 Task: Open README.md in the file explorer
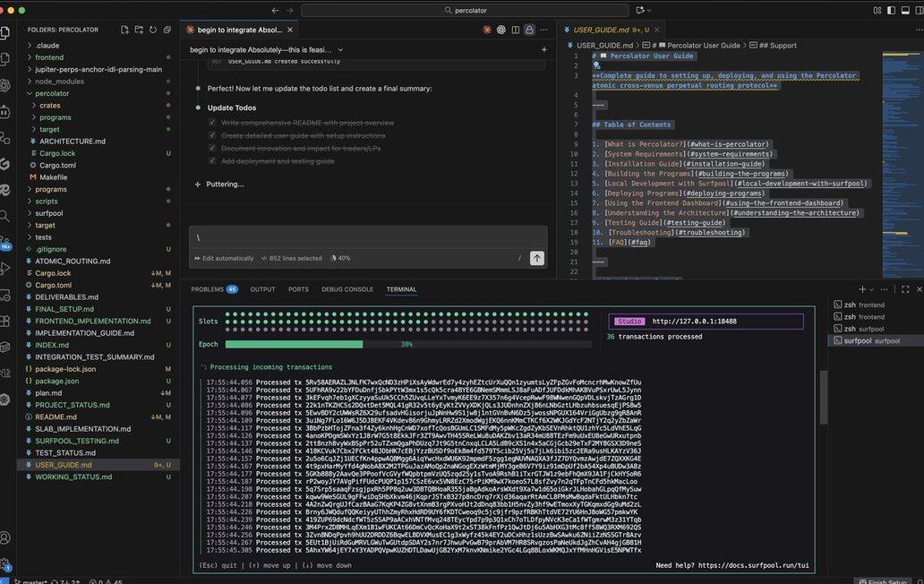(x=56, y=417)
